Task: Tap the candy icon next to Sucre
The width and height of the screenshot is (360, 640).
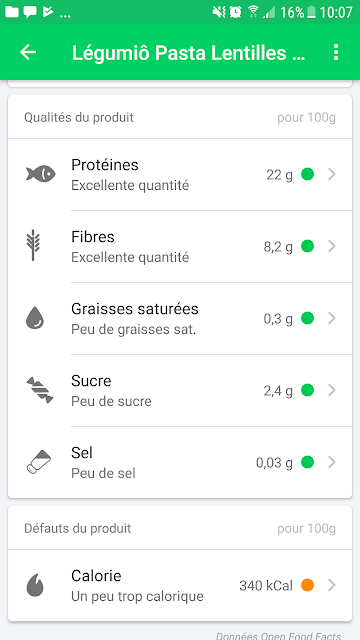Action: pyautogui.click(x=40, y=390)
